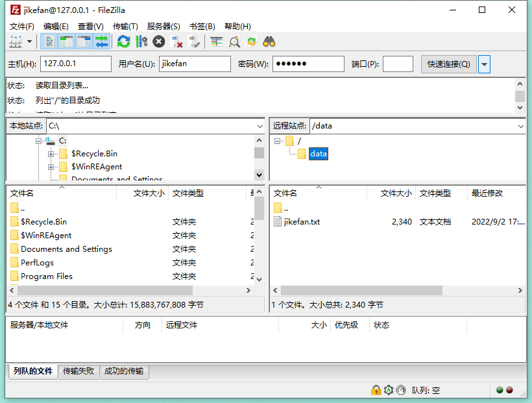Click the gear icon in status bar
Screen dimensions: 532x403
(x=389, y=390)
